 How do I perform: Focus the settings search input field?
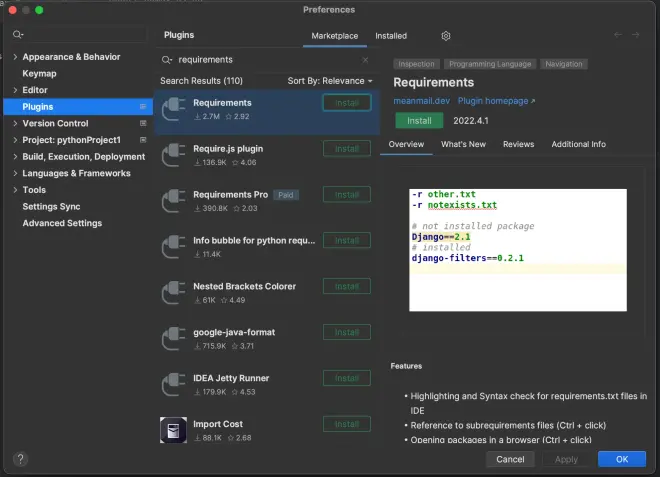[x=79, y=35]
